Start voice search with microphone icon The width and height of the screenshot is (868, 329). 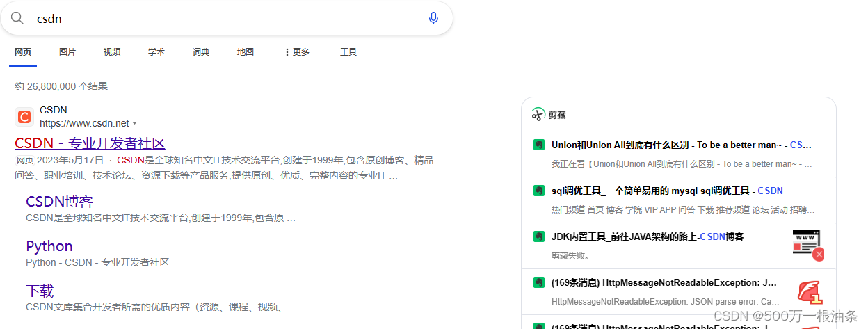click(433, 18)
